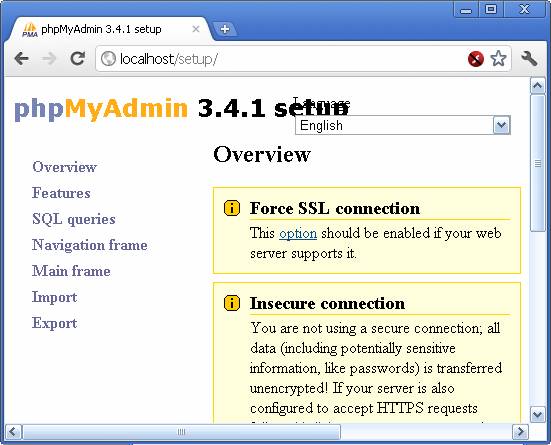Open the Overview menu item
Viewport: 551px width, 445px height.
click(x=64, y=167)
